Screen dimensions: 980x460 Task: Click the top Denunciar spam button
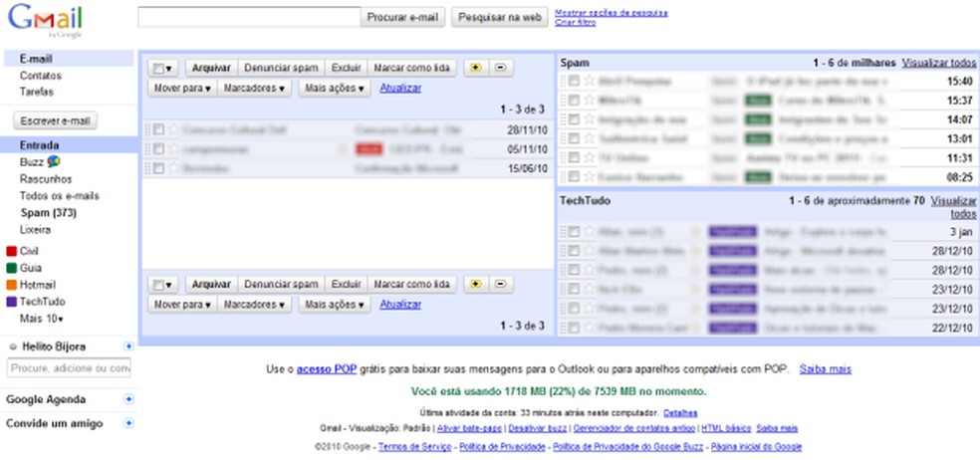pos(281,68)
